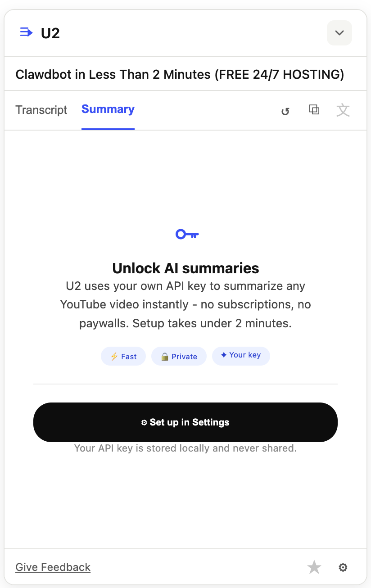The width and height of the screenshot is (371, 588).
Task: Select the Summary tab
Action: [x=108, y=109]
